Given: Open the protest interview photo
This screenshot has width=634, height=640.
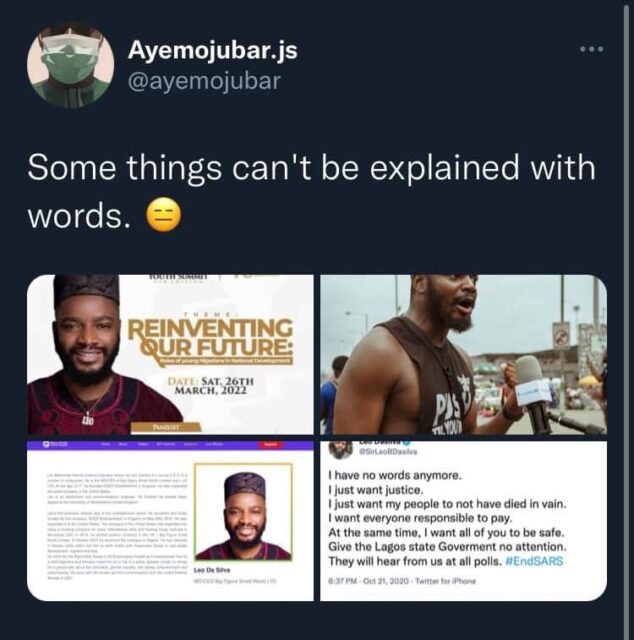Looking at the screenshot, I should point(463,354).
